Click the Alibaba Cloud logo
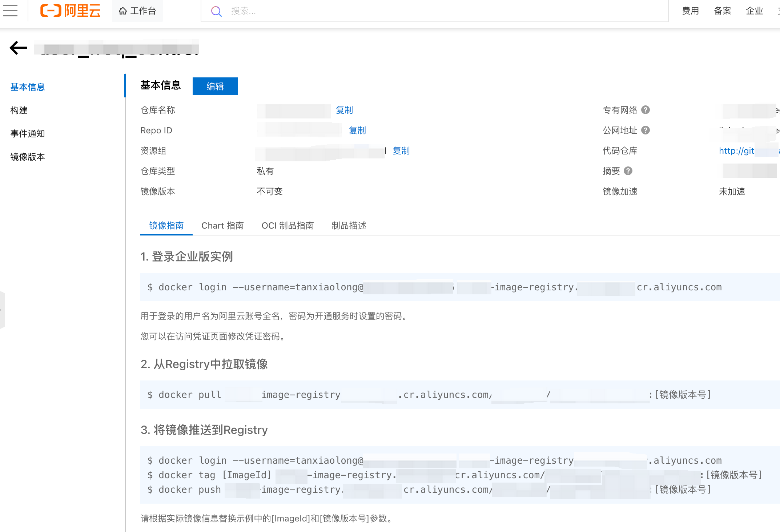Viewport: 780px width, 532px height. (x=71, y=11)
